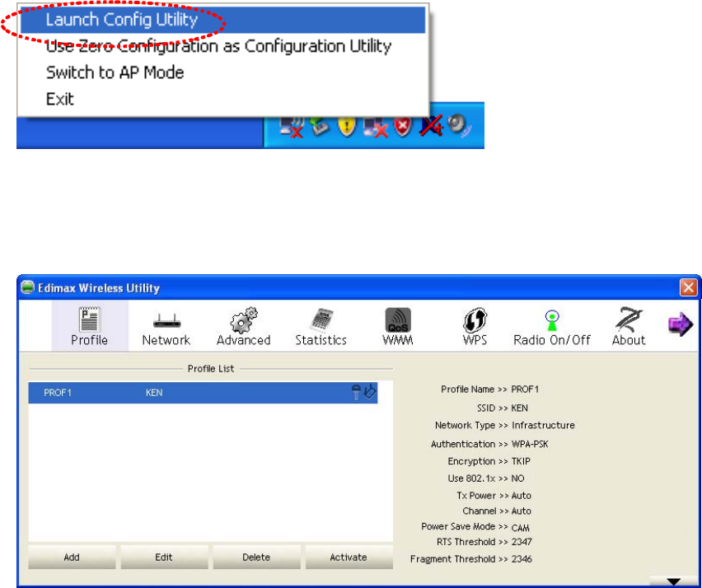Click Authentication >> WPA-PSK text
702x588 pixels.
[489, 444]
